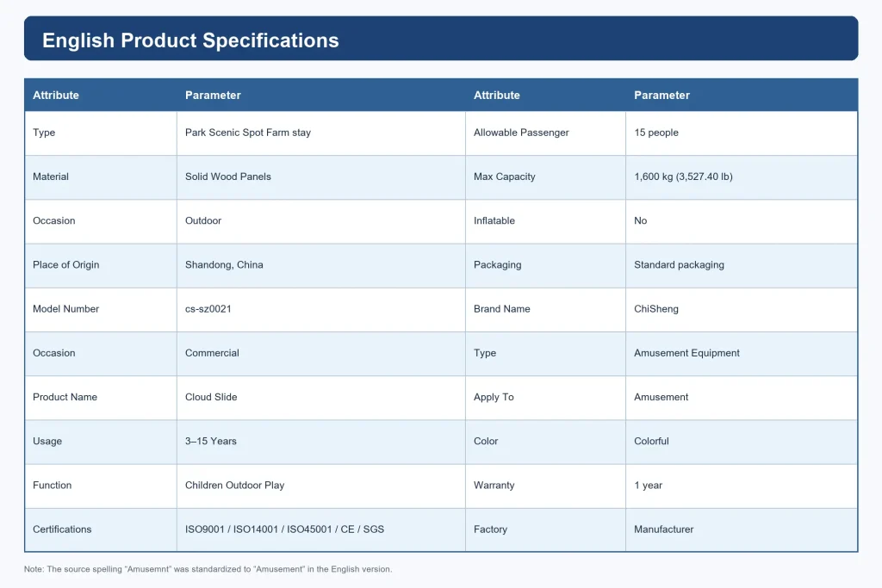The height and width of the screenshot is (588, 882).
Task: Select the Amusement Equipment cell
Action: point(742,354)
